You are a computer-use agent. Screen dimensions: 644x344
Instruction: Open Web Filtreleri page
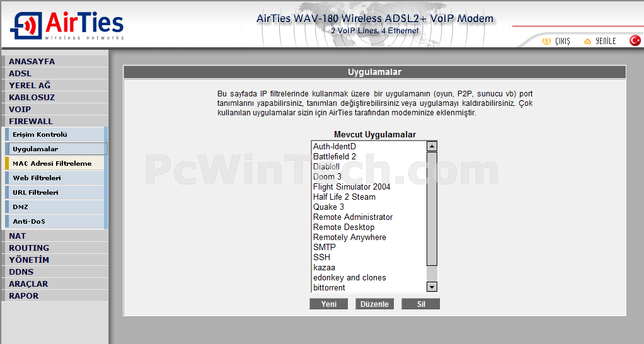(x=56, y=178)
